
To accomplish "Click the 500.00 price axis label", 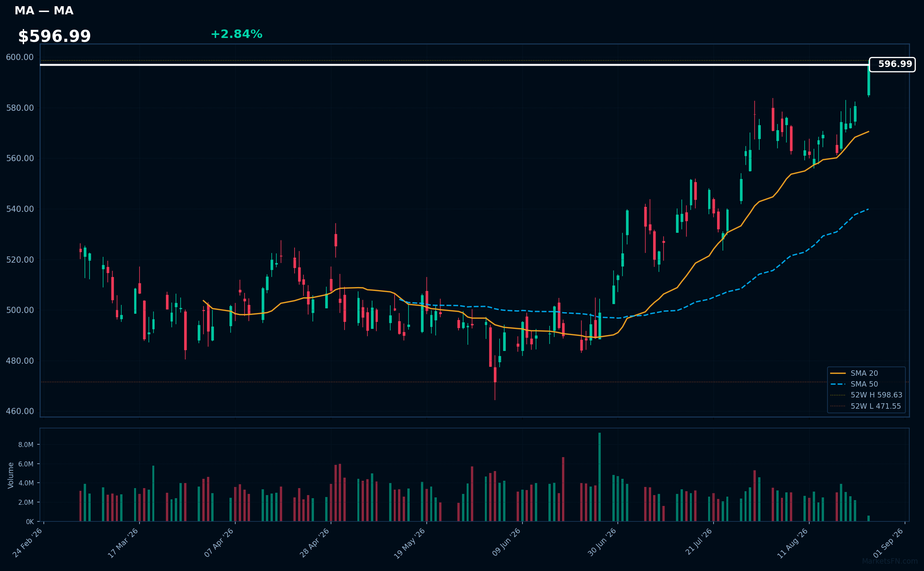I will (x=20, y=310).
